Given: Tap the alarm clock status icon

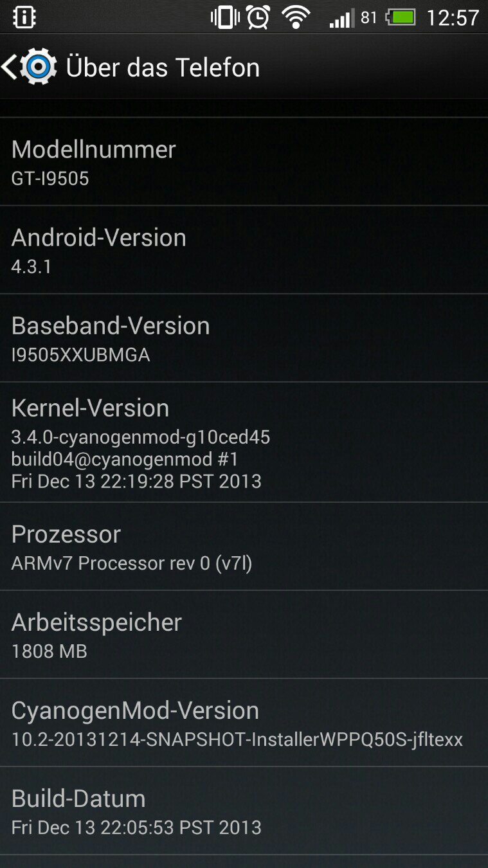Looking at the screenshot, I should (x=258, y=17).
